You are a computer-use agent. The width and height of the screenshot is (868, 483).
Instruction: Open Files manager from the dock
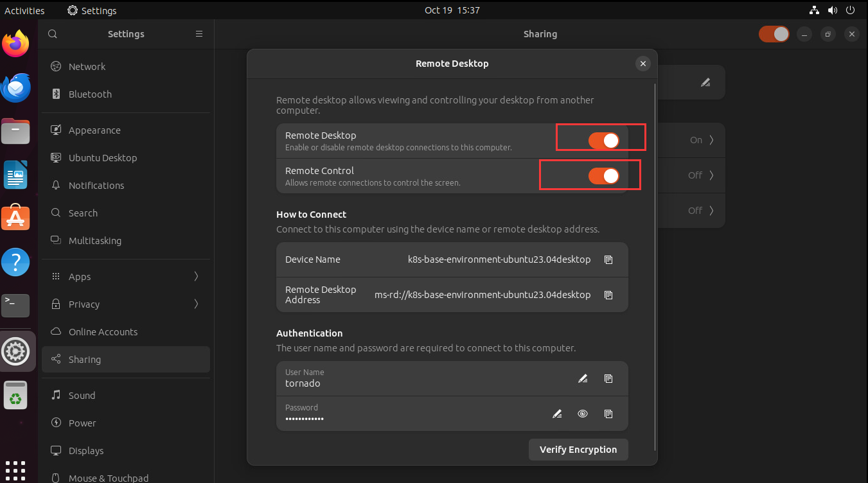pos(15,132)
